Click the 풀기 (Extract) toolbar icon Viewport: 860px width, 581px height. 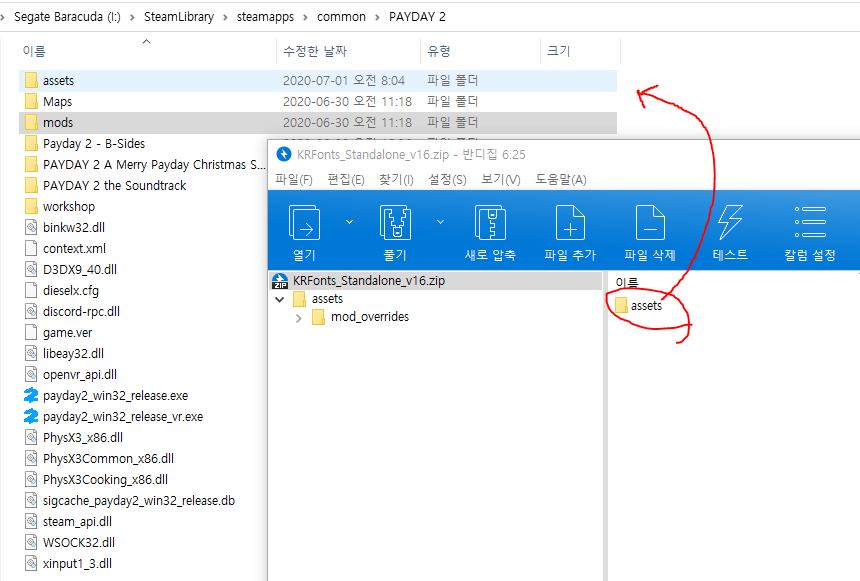(x=395, y=223)
